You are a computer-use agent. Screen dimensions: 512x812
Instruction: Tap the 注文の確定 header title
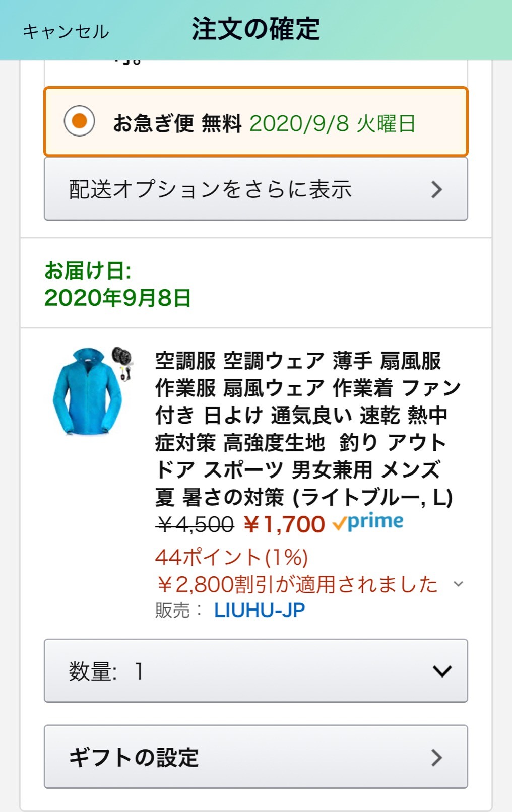coord(255,29)
